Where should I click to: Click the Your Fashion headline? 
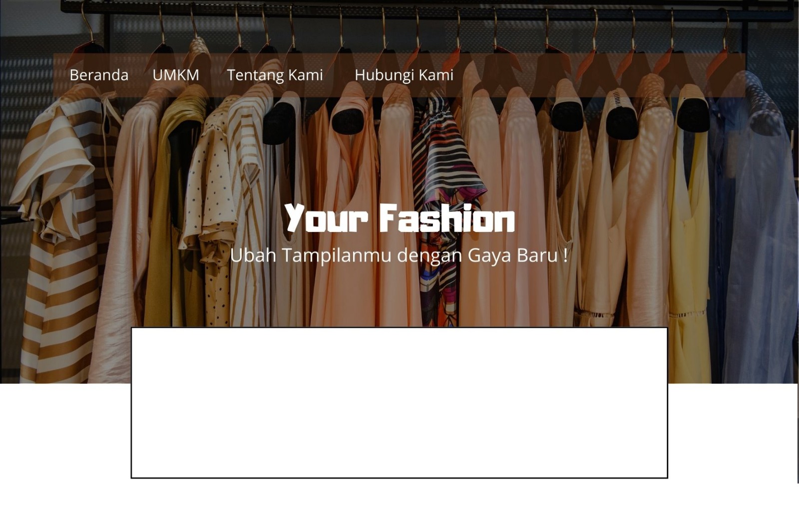[399, 218]
